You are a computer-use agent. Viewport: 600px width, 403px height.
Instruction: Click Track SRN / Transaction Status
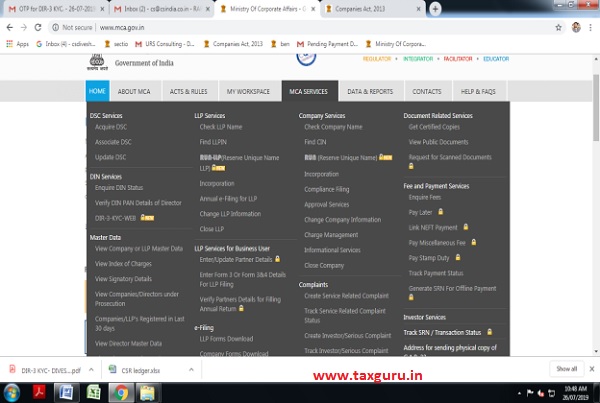click(x=442, y=333)
